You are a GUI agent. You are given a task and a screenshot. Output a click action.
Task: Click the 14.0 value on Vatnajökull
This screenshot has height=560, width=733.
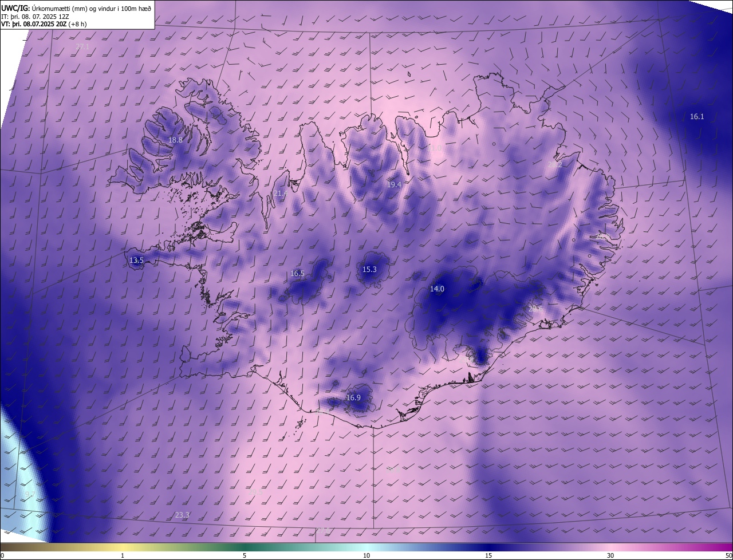[437, 289]
